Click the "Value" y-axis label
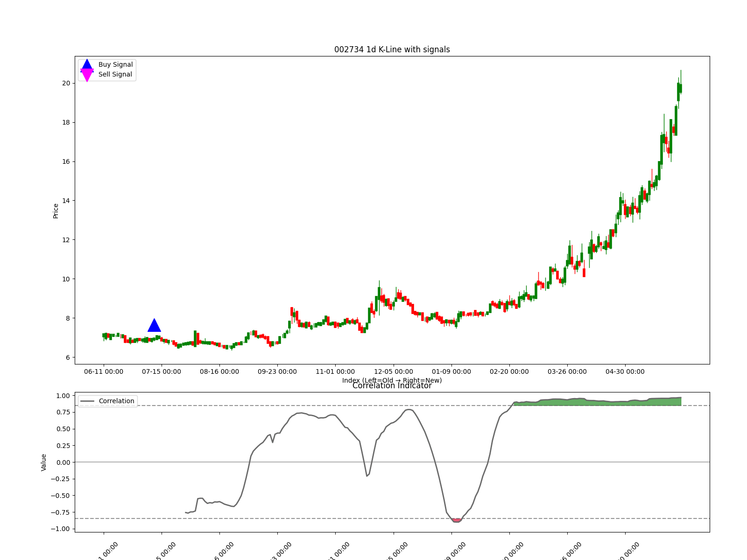This screenshot has width=747, height=560. point(44,462)
